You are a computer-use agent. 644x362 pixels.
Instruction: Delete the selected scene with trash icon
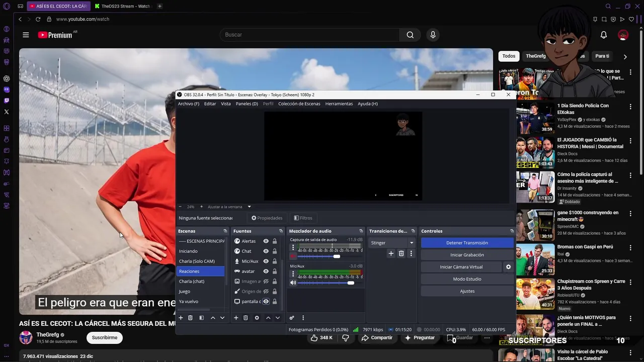click(x=190, y=318)
